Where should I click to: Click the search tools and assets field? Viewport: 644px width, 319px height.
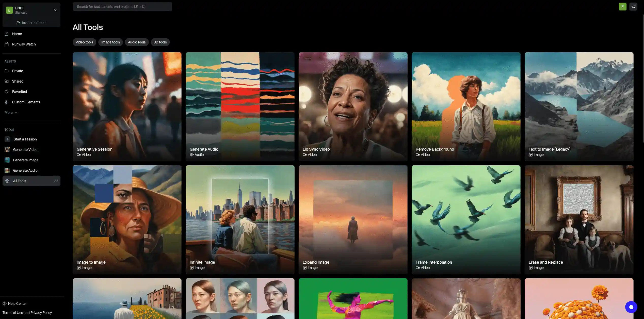pyautogui.click(x=122, y=7)
